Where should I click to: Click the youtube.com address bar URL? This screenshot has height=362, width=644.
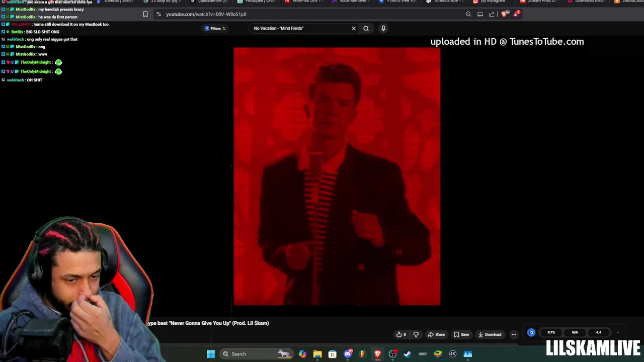[x=206, y=14]
